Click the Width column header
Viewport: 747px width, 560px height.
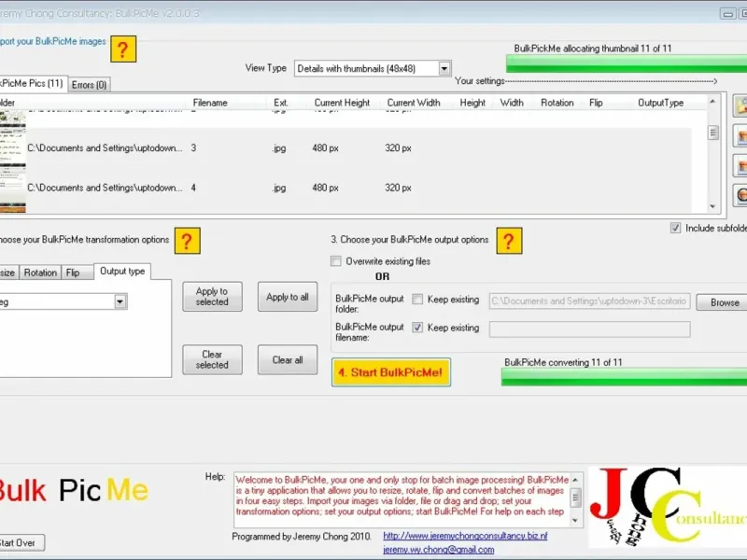[x=512, y=103]
